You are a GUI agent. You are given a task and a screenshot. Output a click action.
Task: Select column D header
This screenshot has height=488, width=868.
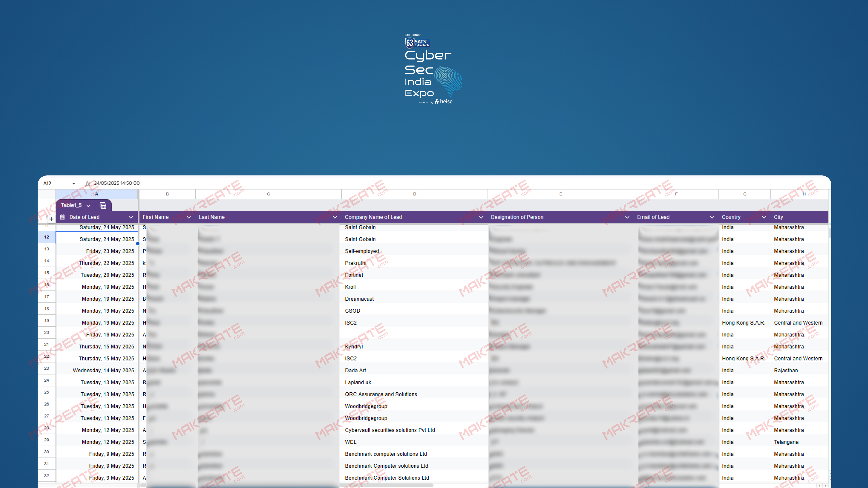(x=414, y=194)
